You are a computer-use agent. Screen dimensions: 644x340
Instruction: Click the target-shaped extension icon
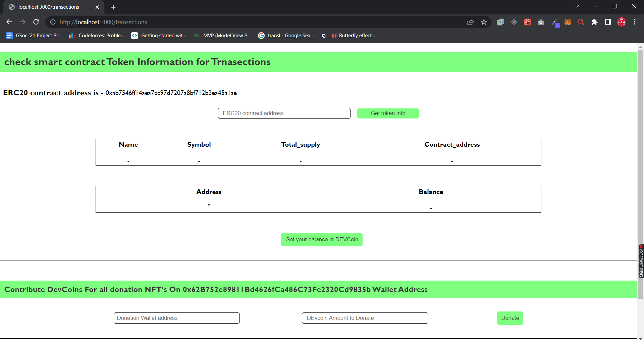coord(514,22)
